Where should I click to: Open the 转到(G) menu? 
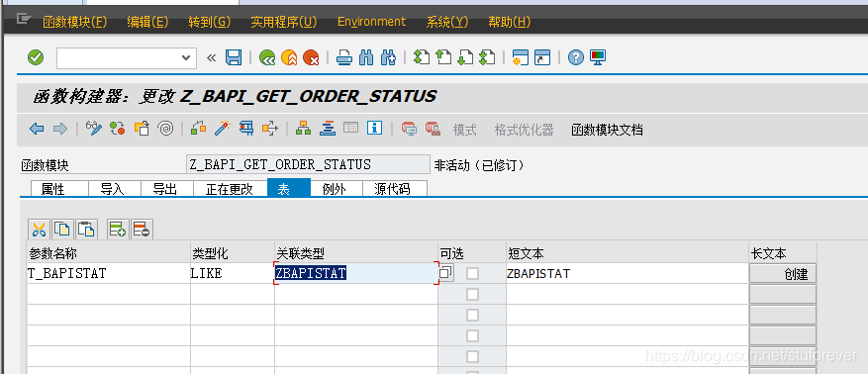[209, 22]
